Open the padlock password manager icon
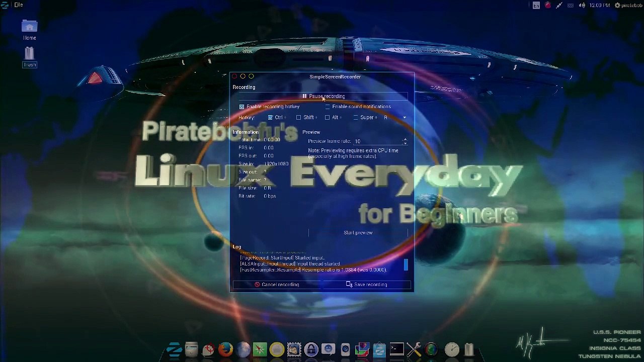644x362 pixels. point(311,349)
